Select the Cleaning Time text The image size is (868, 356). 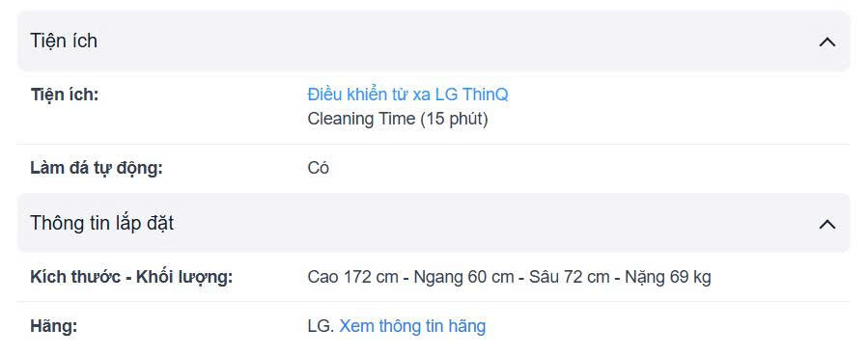[x=361, y=119]
